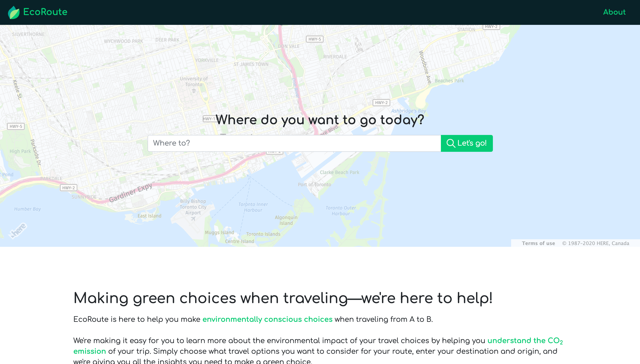Click the Let's go! search button
This screenshot has width=640, height=364.
(467, 143)
